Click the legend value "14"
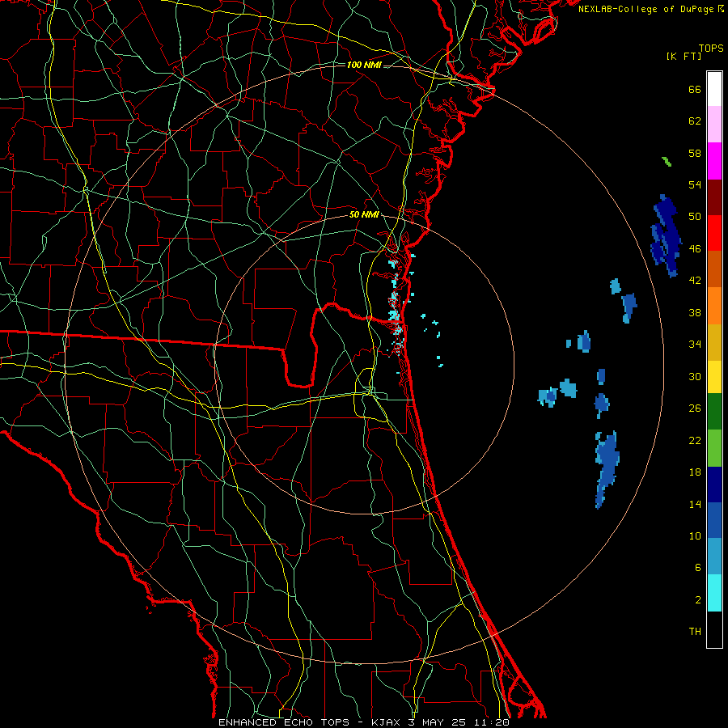Viewport: 728px width, 728px height. point(695,504)
